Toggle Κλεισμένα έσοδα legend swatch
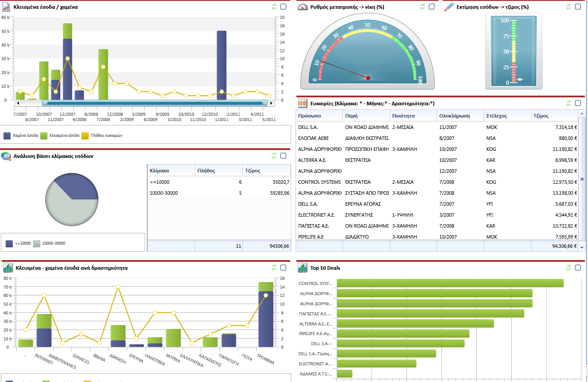This screenshot has height=382, width=588. [x=44, y=136]
